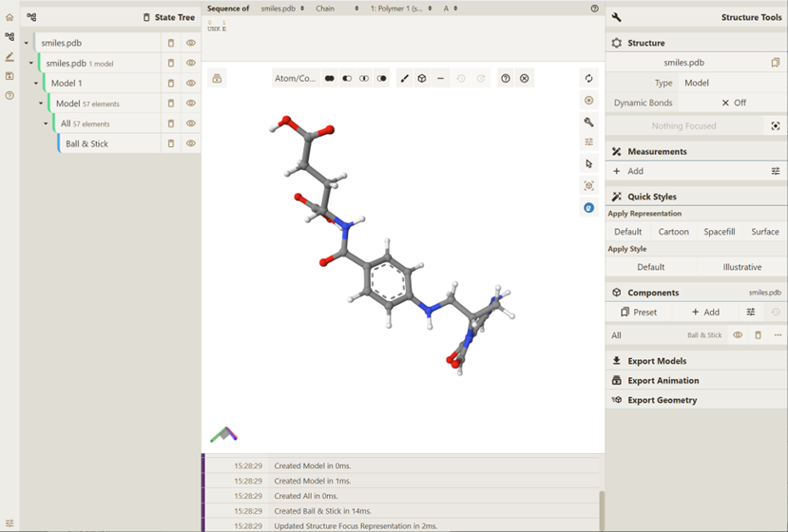The width and height of the screenshot is (788, 532).
Task: Click the Home icon in left sidebar
Action: [x=10, y=17]
